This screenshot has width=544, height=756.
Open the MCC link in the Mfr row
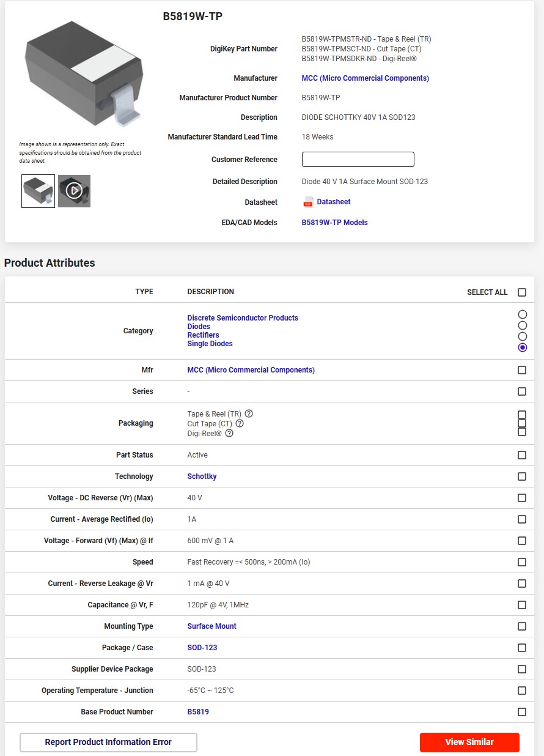coord(251,370)
